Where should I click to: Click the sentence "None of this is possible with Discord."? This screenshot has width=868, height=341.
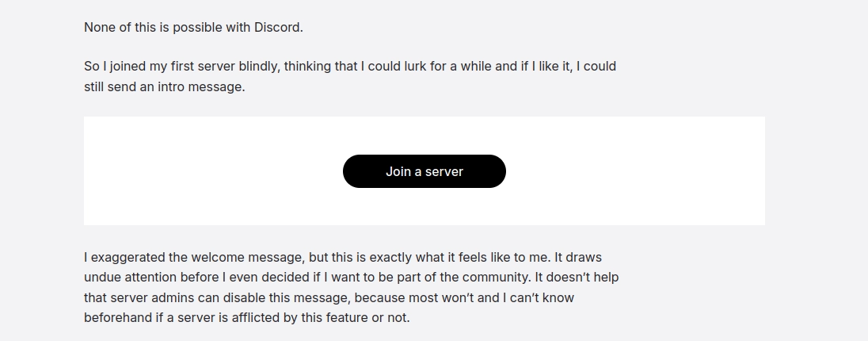pyautogui.click(x=193, y=27)
